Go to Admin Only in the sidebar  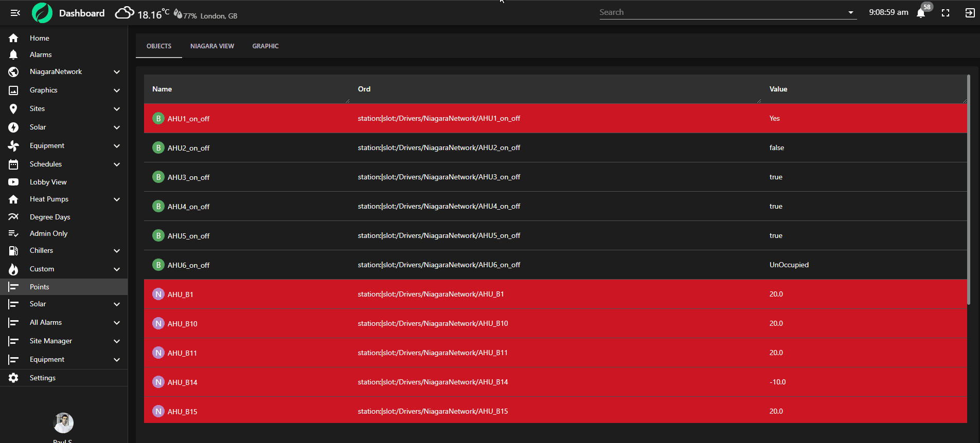coord(48,233)
